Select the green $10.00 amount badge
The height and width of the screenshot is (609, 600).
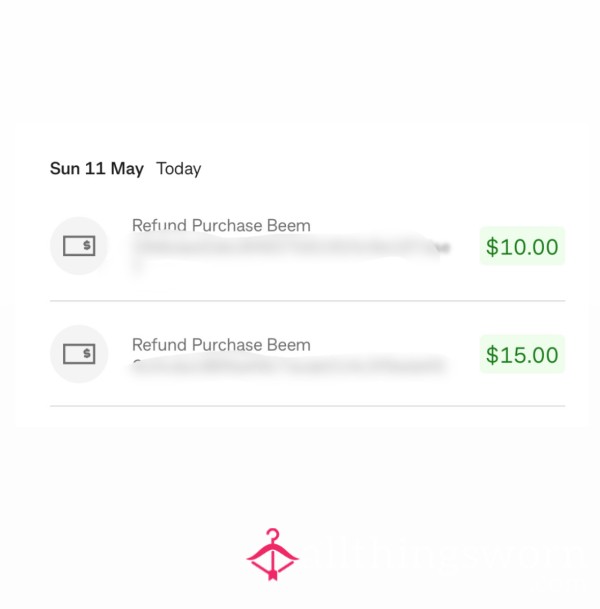pyautogui.click(x=522, y=246)
